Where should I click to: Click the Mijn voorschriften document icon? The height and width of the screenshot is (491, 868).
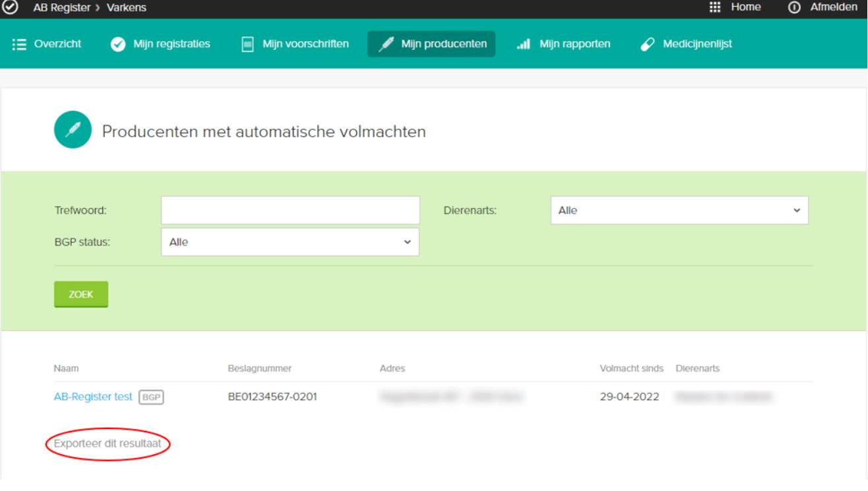click(x=247, y=44)
